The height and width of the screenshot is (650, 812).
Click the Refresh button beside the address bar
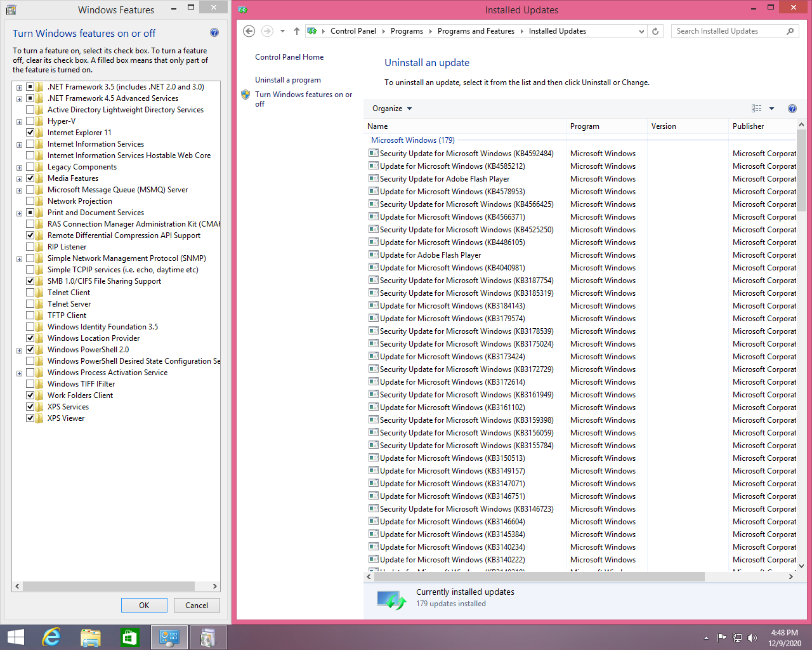click(655, 31)
